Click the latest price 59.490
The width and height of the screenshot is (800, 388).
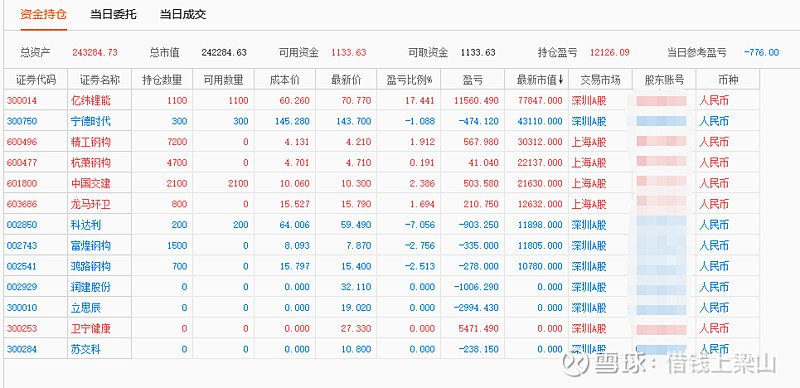click(356, 225)
